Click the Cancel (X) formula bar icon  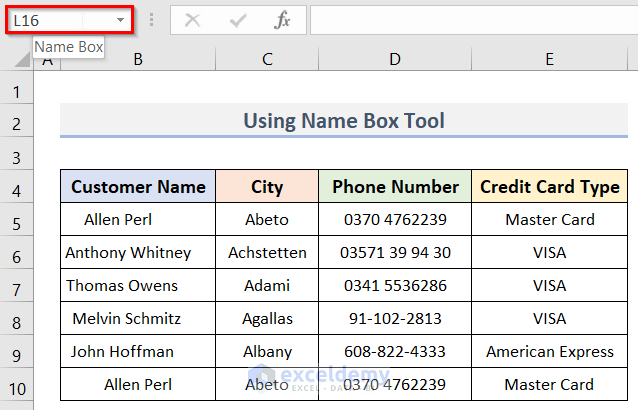tap(193, 20)
